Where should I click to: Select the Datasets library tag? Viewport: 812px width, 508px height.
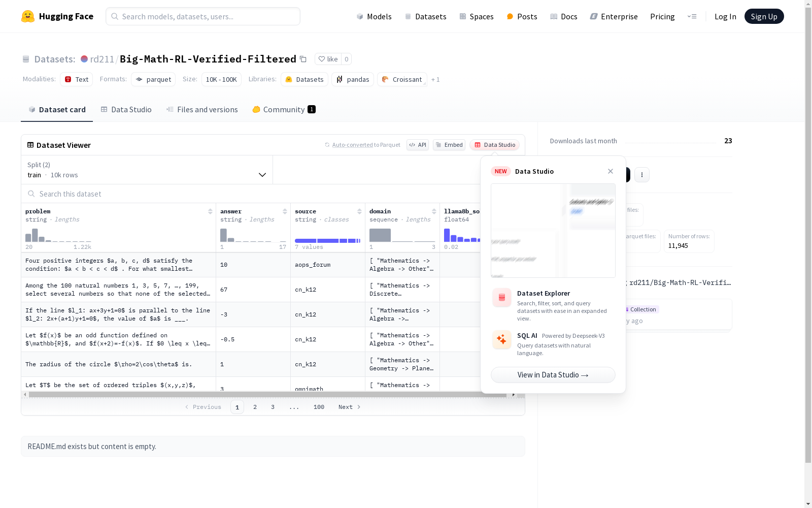(x=304, y=79)
